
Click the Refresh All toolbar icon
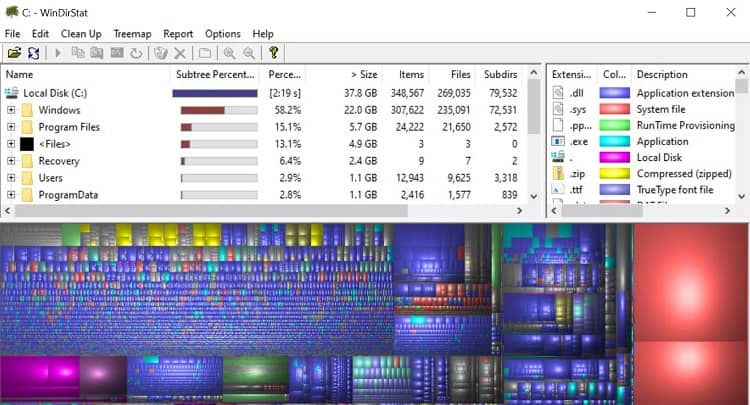[x=33, y=53]
